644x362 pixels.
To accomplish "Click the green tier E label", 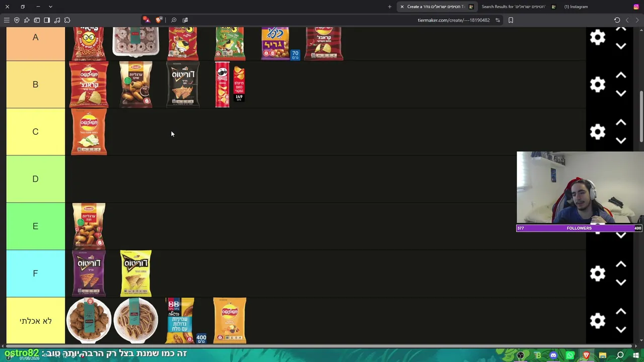I will coord(35,226).
